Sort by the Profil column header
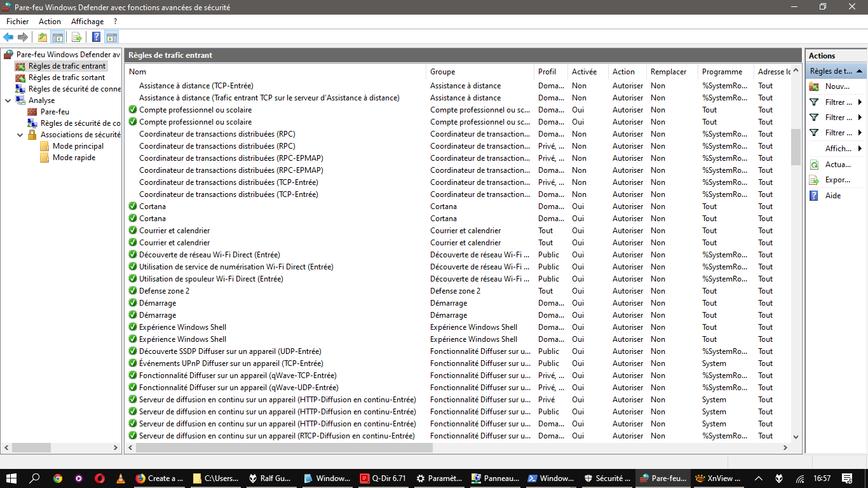 551,72
